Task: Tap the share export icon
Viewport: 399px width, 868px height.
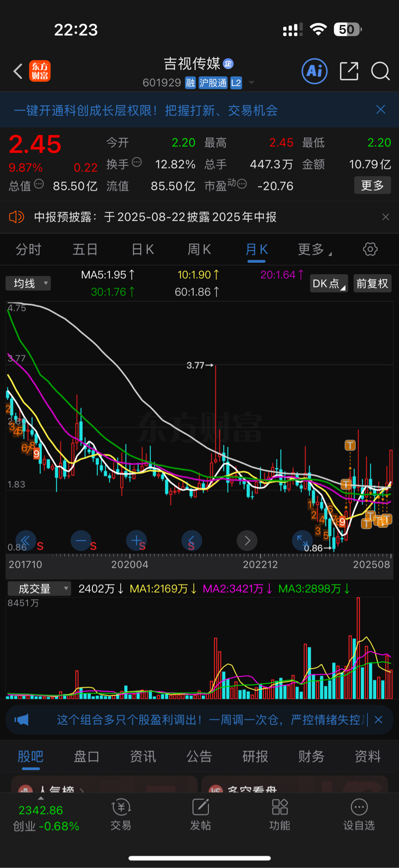Action: tap(349, 71)
